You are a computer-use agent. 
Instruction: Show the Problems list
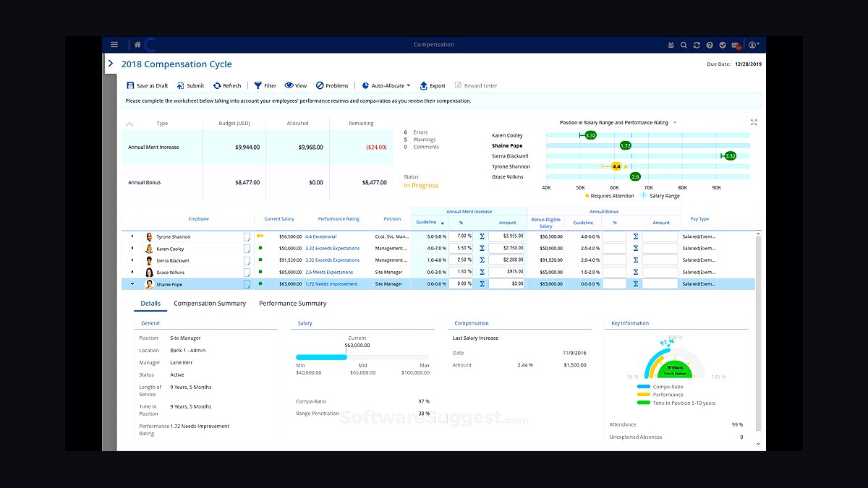coord(332,85)
